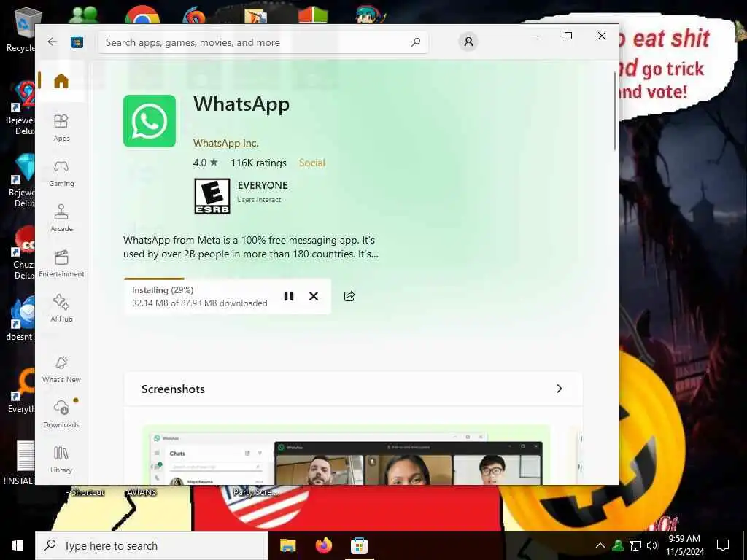Open the WhatsApp Inc. publisher link

(x=226, y=143)
